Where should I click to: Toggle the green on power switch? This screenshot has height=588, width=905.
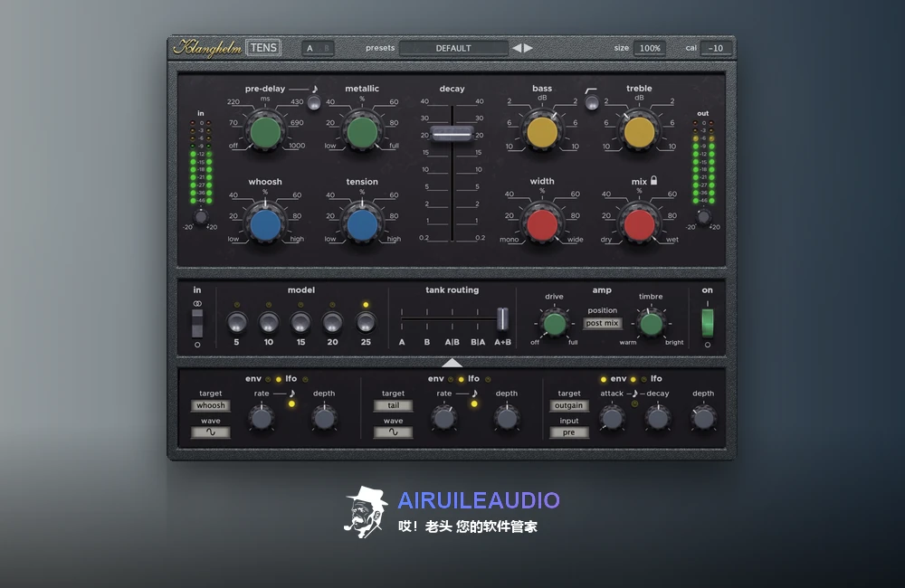coord(707,323)
